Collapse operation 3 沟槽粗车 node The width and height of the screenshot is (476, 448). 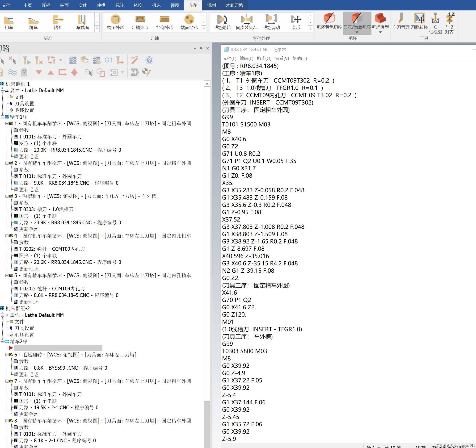point(7,196)
